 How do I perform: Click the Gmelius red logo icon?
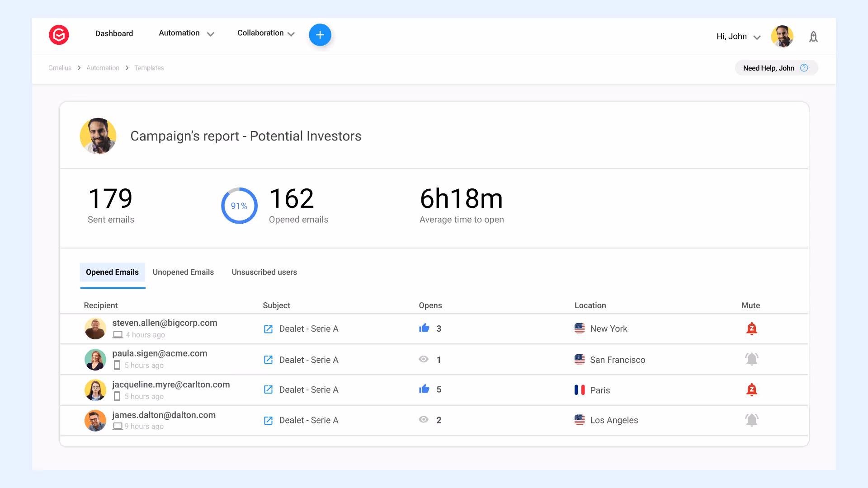(59, 35)
